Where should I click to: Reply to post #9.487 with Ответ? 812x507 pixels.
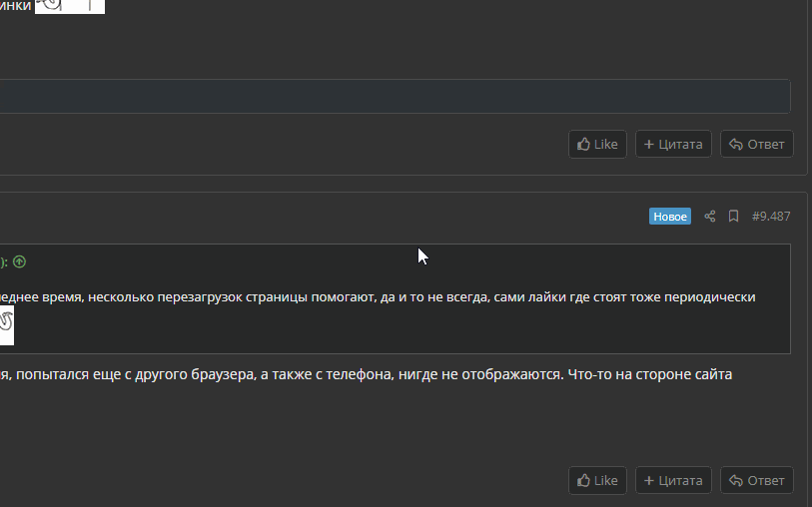pyautogui.click(x=757, y=481)
